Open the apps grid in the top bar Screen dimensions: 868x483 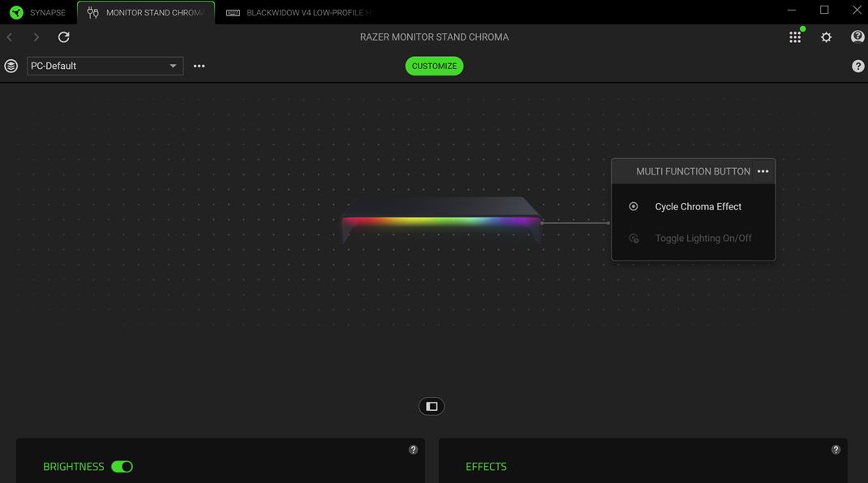[x=795, y=37]
